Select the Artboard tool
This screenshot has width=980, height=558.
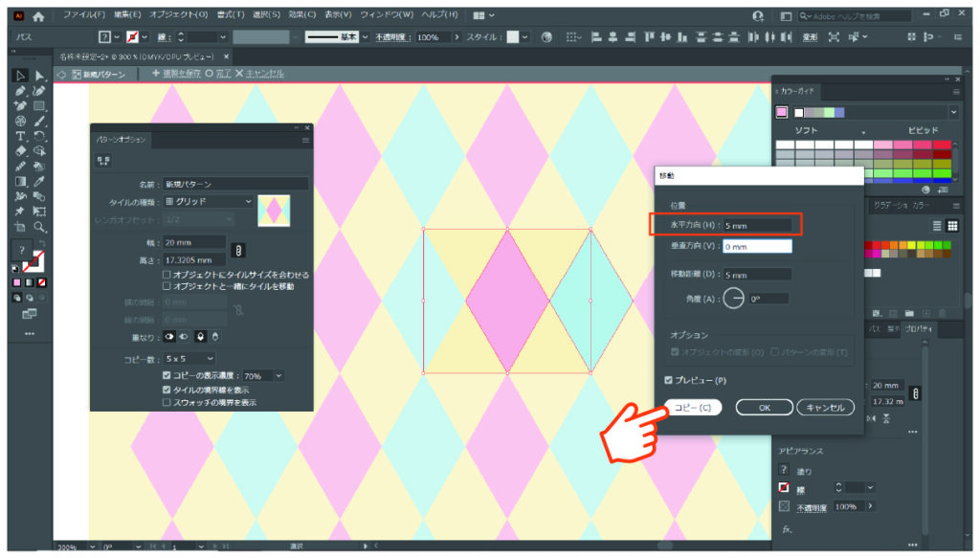(x=20, y=227)
